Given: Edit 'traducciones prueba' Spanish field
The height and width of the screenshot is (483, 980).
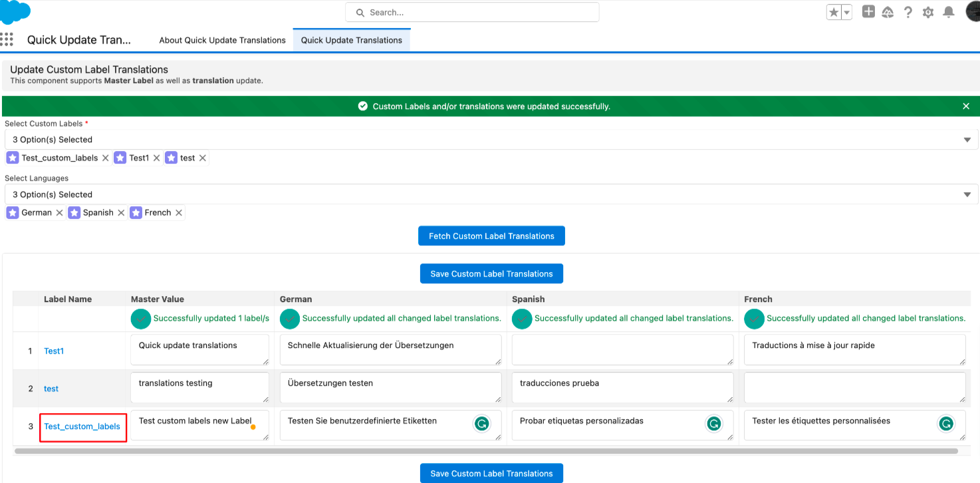Looking at the screenshot, I should click(x=623, y=388).
